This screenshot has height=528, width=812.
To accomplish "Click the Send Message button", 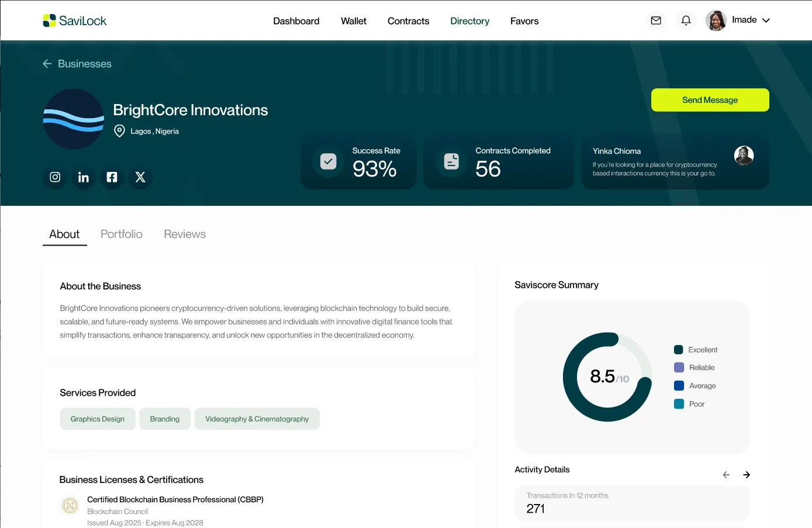I will coord(710,100).
